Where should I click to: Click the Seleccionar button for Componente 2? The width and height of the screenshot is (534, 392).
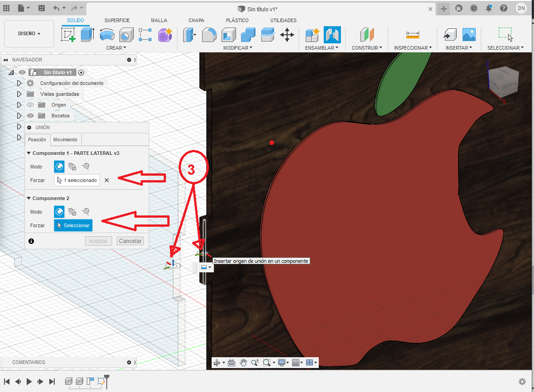pyautogui.click(x=73, y=225)
